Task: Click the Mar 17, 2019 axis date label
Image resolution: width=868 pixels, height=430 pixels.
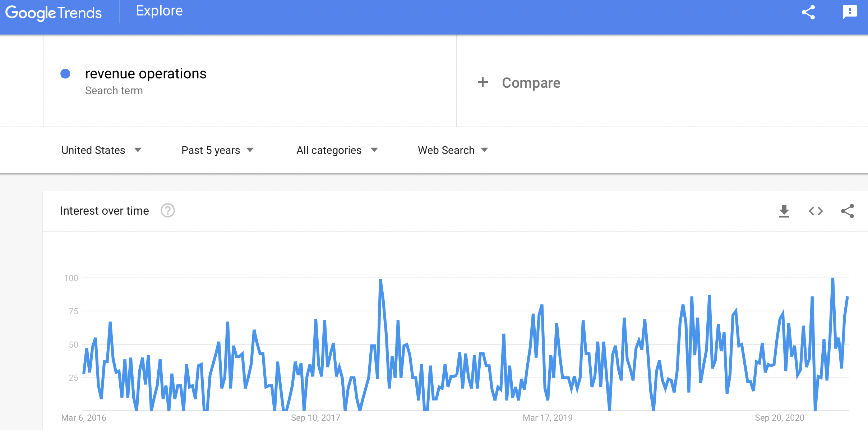Action: pos(548,418)
